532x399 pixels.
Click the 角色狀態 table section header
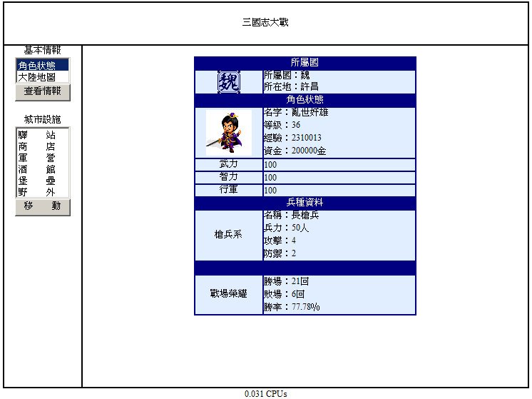click(x=305, y=99)
